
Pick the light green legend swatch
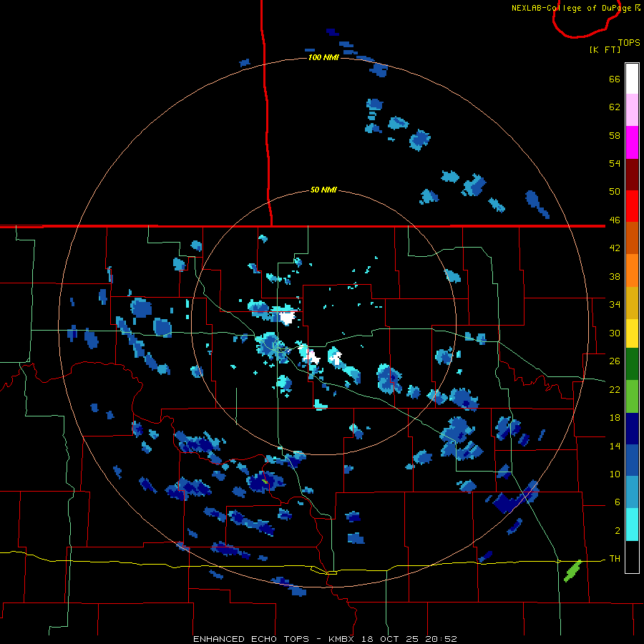coord(632,396)
